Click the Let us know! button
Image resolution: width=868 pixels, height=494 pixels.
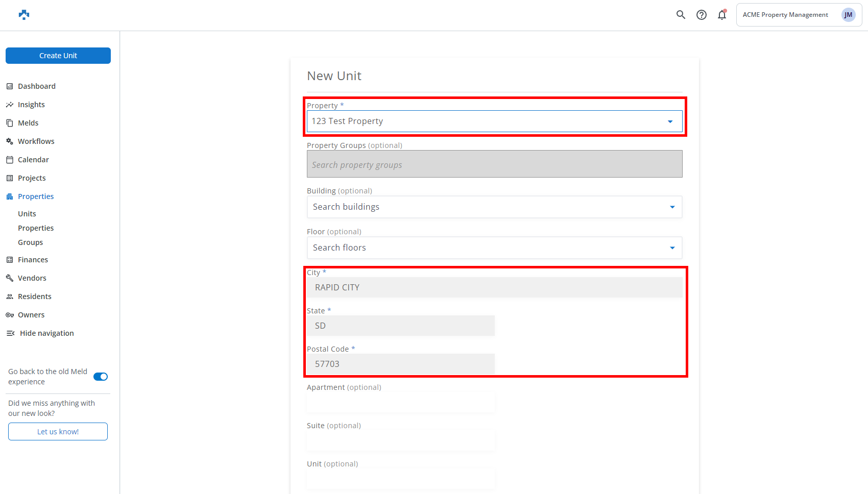coord(58,432)
